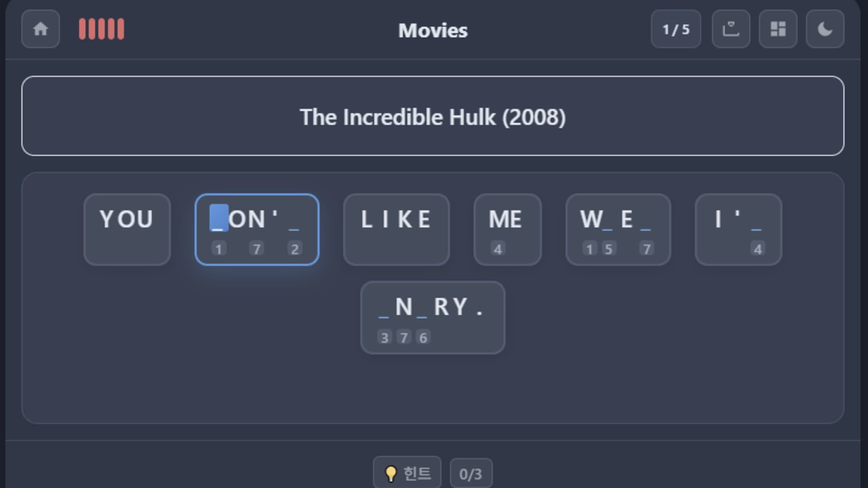The image size is (868, 488).
Task: Click the red lives bars indicator
Action: coord(101,29)
